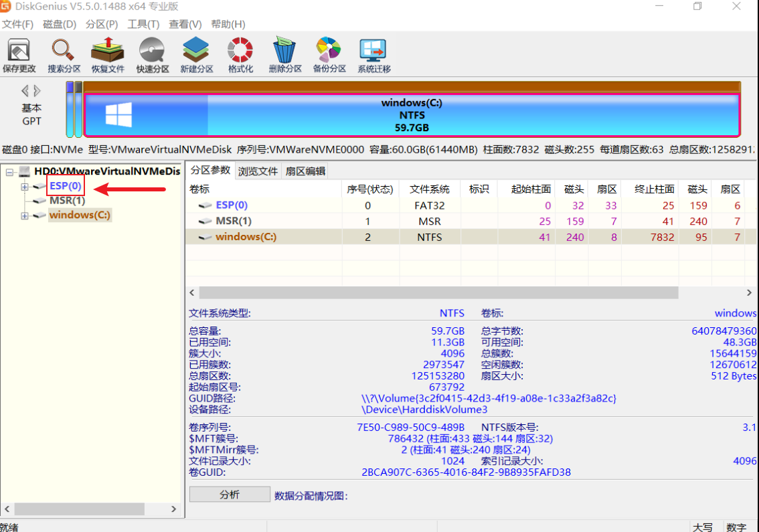Select MSR(1) in the left tree
759x532 pixels.
68,200
